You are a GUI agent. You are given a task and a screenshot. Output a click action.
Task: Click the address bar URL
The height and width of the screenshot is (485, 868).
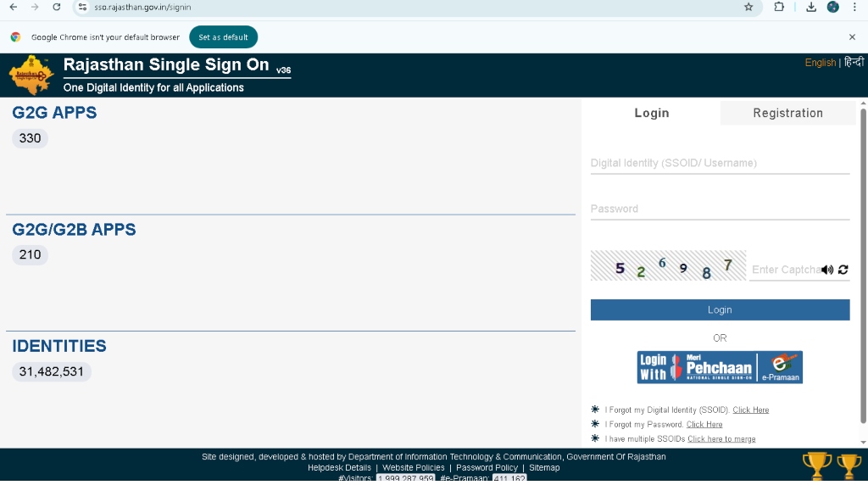142,7
